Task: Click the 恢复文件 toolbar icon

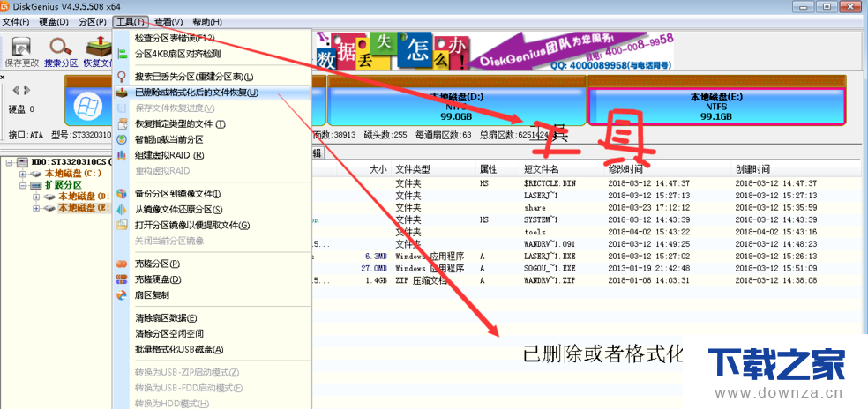Action: point(98,47)
